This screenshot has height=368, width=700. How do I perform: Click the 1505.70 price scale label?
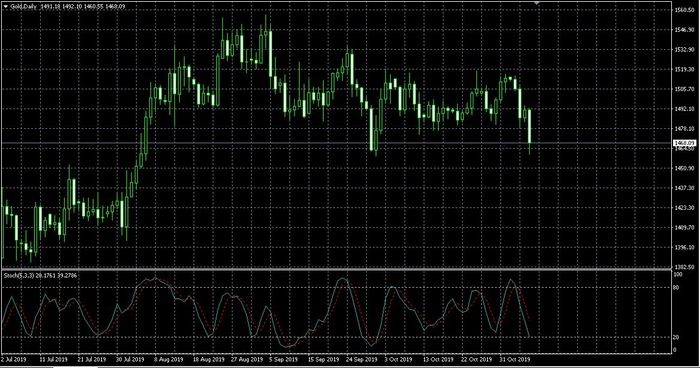[685, 89]
